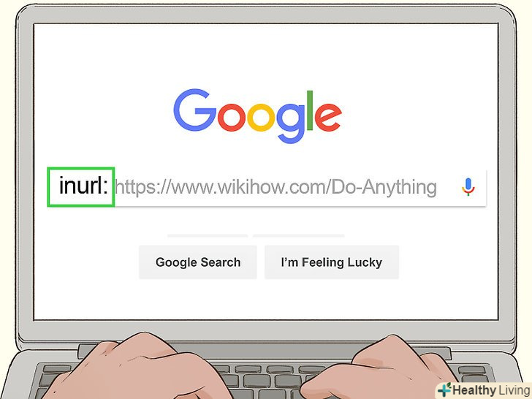Click the highlighted inurl: operator text

coord(83,186)
